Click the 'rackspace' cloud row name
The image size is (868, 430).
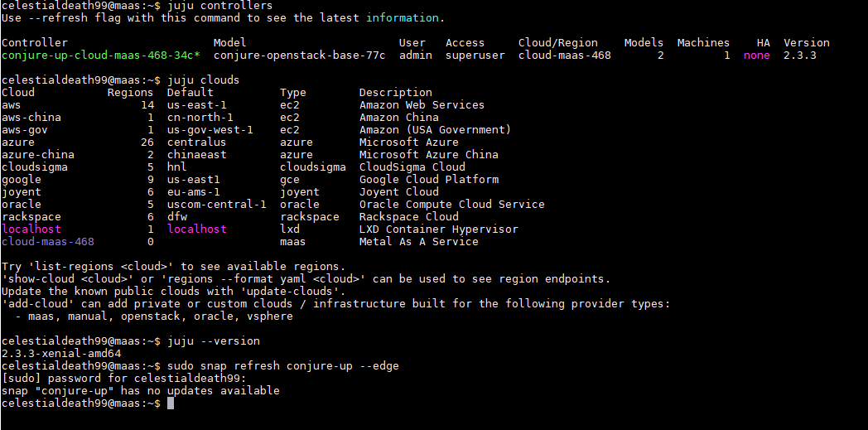pos(31,217)
